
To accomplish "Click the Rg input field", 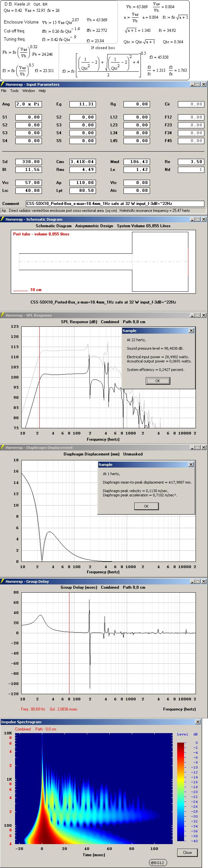I will point(137,104).
